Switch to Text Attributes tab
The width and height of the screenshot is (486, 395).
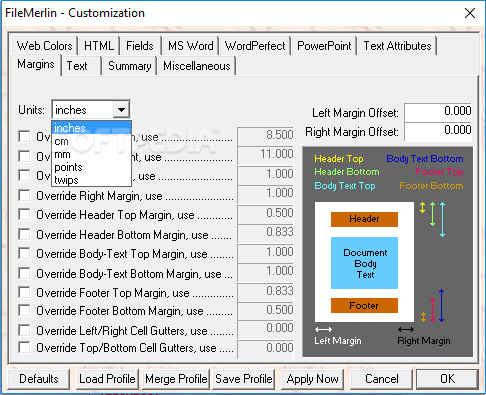point(397,46)
